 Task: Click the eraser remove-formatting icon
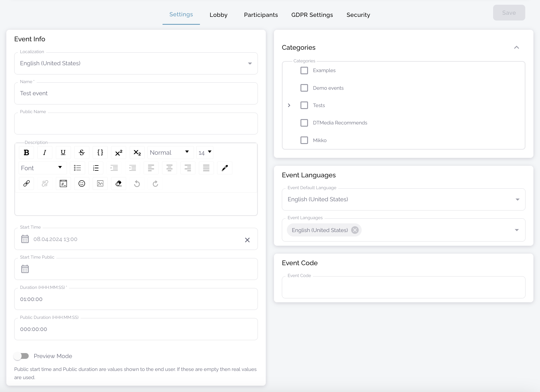pyautogui.click(x=119, y=183)
